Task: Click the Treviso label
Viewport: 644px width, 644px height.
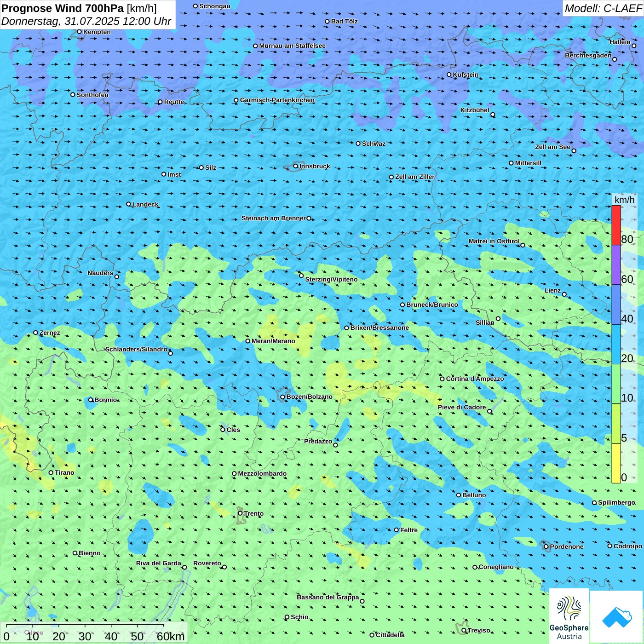Action: (x=479, y=630)
